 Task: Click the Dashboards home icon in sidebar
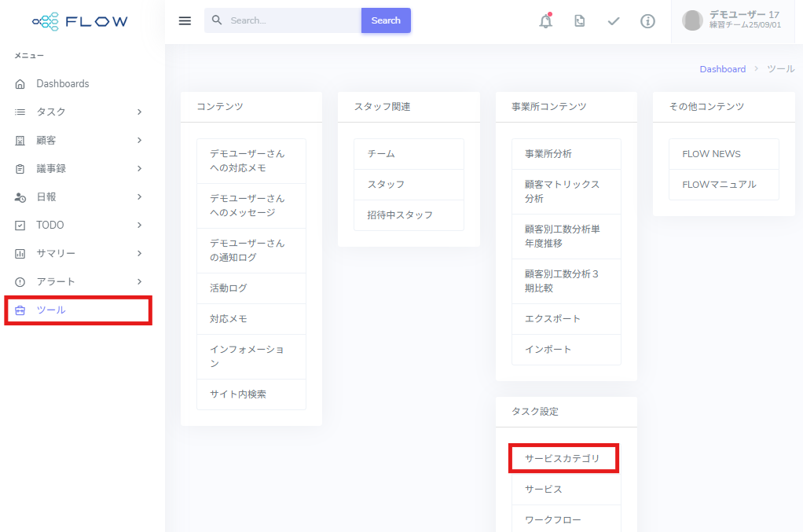tap(20, 84)
